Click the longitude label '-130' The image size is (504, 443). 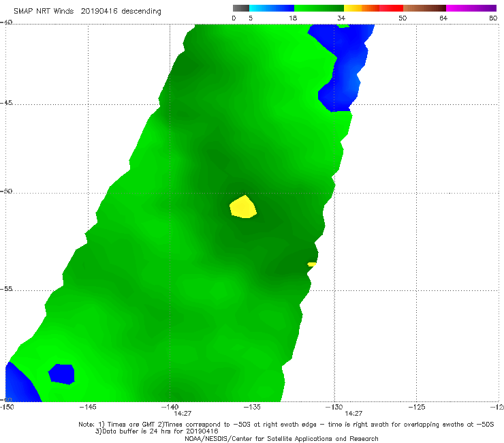(x=334, y=407)
